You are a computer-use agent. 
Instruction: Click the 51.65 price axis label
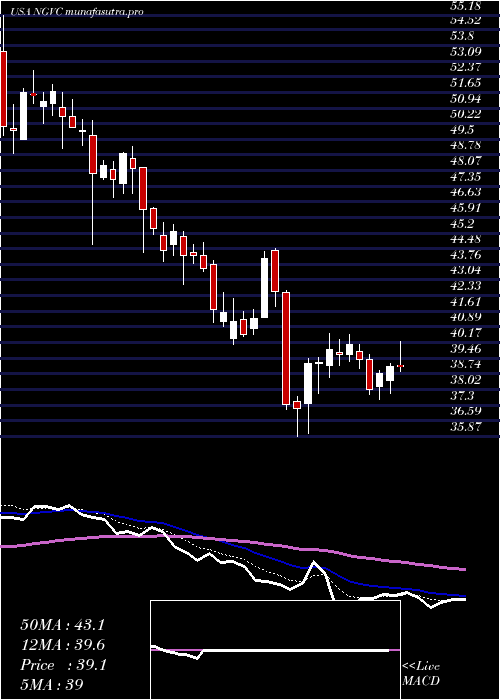[465, 83]
